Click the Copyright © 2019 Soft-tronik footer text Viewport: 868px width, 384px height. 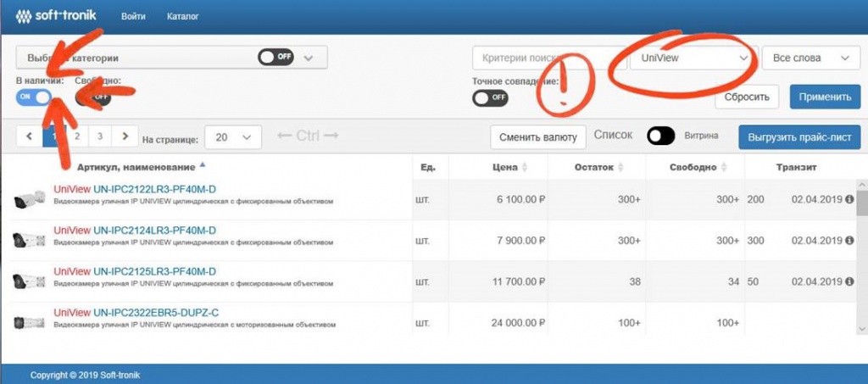tap(85, 376)
